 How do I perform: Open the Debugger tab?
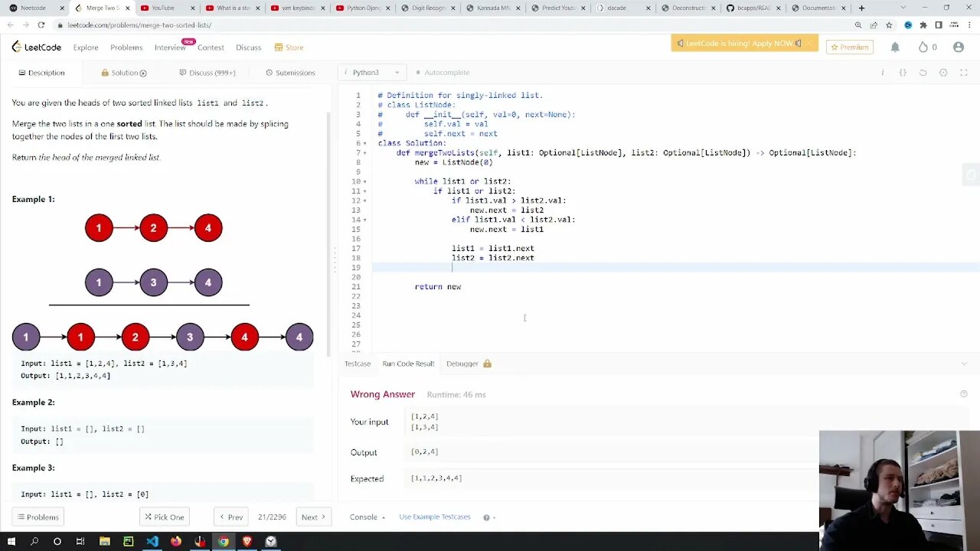pos(469,364)
